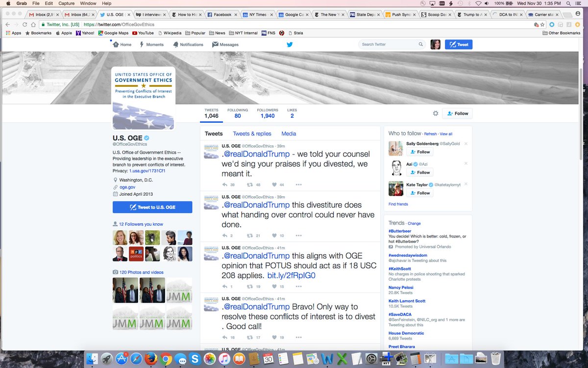This screenshot has height=368, width=588.
Task: Follow U.S. OGE profile
Action: pyautogui.click(x=457, y=113)
